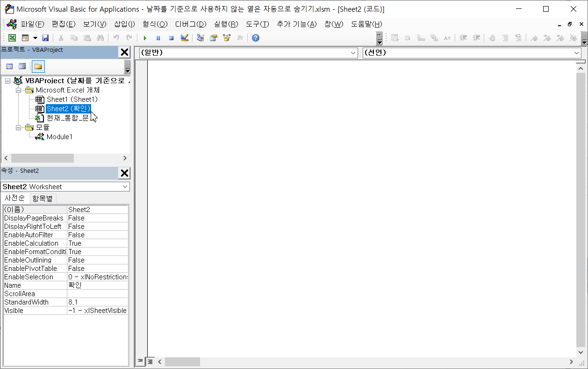The height and width of the screenshot is (369, 588).
Task: Redo using the toolbar arrow
Action: (129, 38)
